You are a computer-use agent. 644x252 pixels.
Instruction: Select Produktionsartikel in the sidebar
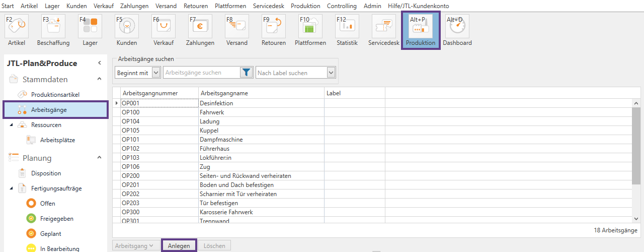tap(55, 94)
